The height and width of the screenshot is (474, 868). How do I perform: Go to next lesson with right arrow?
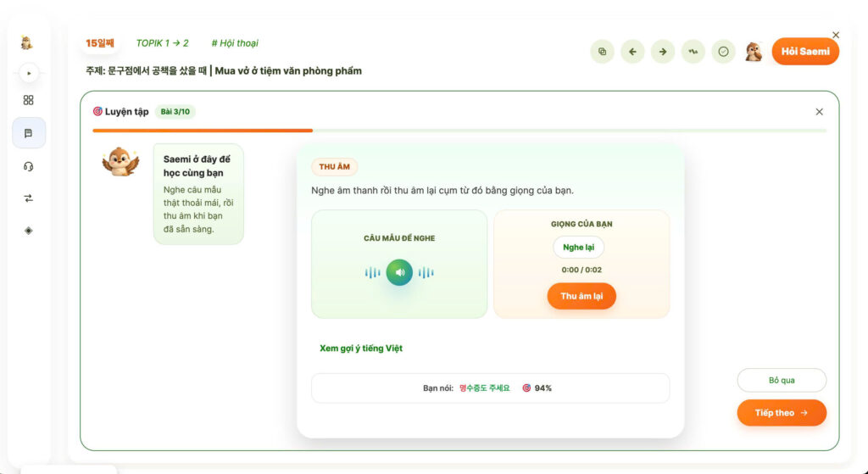tap(663, 52)
